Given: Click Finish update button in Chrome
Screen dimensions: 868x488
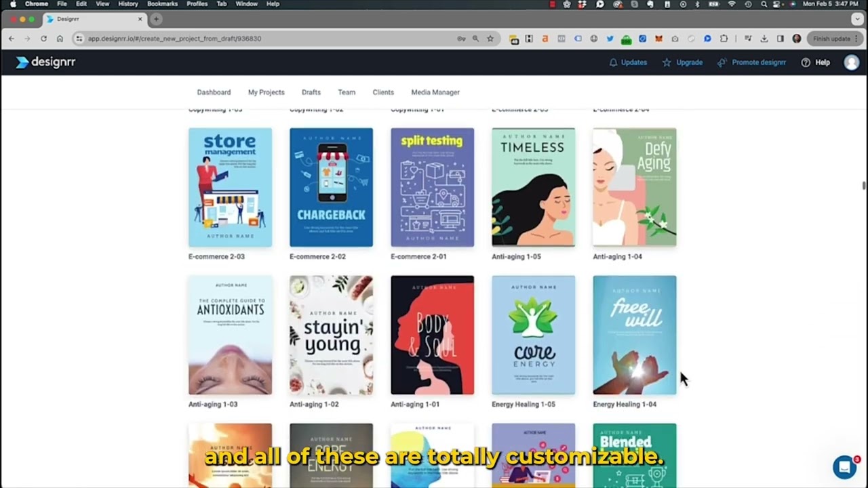Looking at the screenshot, I should pos(834,39).
